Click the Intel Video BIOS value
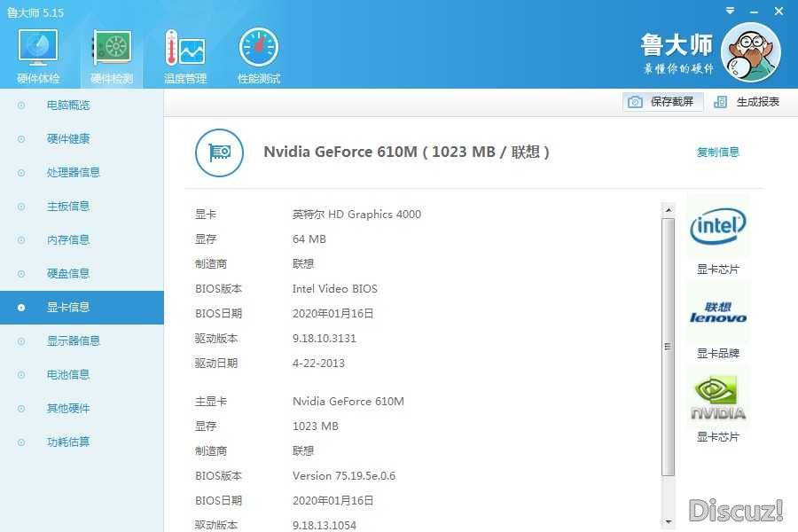 click(x=335, y=289)
